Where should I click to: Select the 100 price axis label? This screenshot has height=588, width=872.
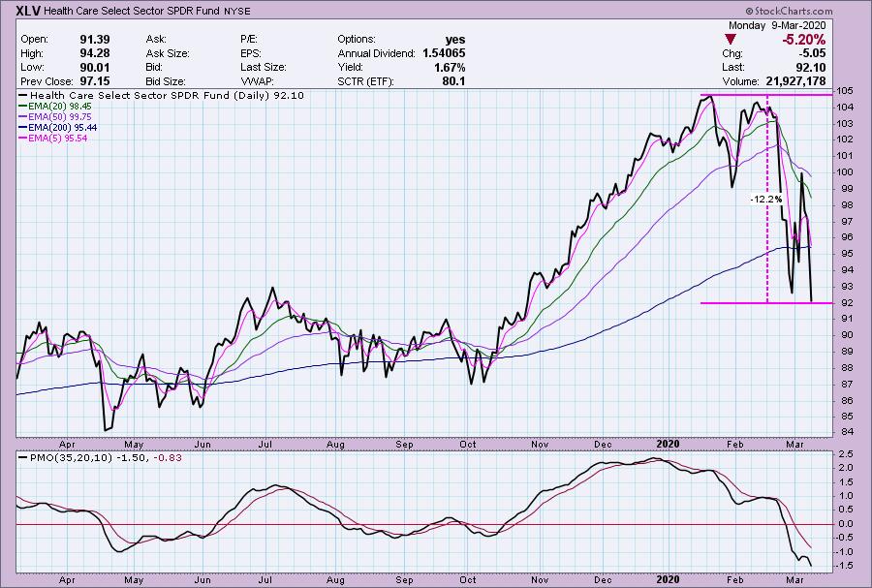pos(846,172)
